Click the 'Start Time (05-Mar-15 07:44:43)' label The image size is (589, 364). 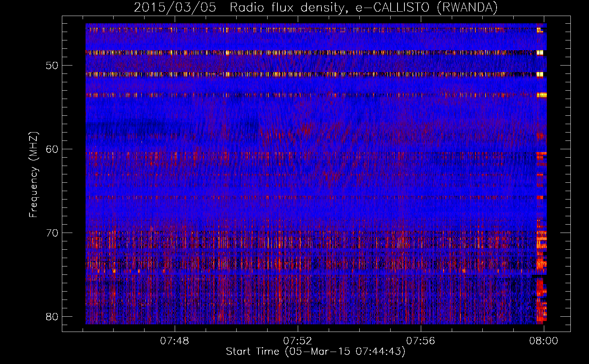tap(316, 352)
